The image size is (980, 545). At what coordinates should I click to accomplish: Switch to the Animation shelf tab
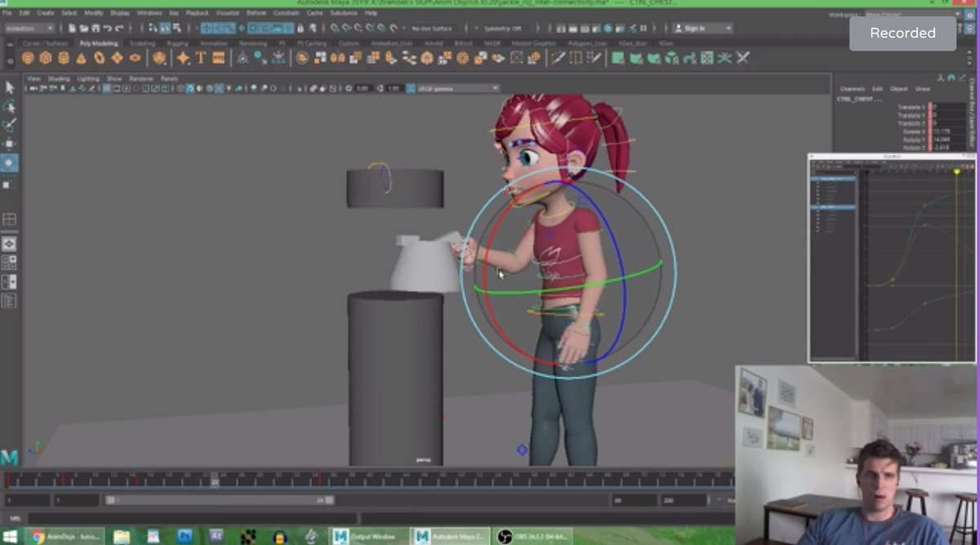214,43
